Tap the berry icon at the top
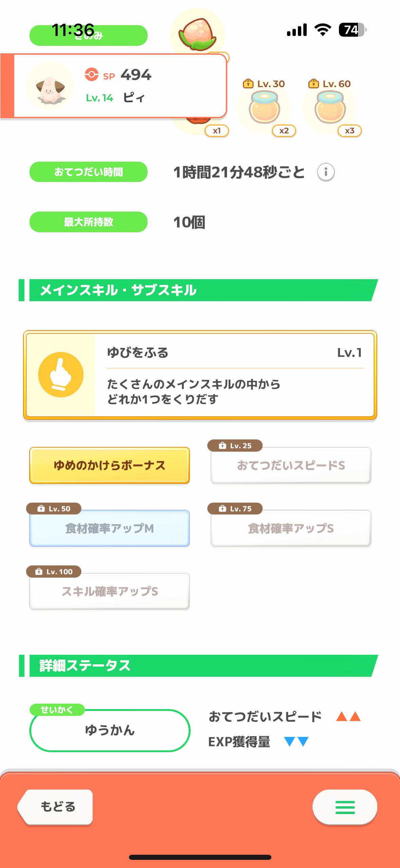Viewport: 400px width, 868px height. pos(197,34)
